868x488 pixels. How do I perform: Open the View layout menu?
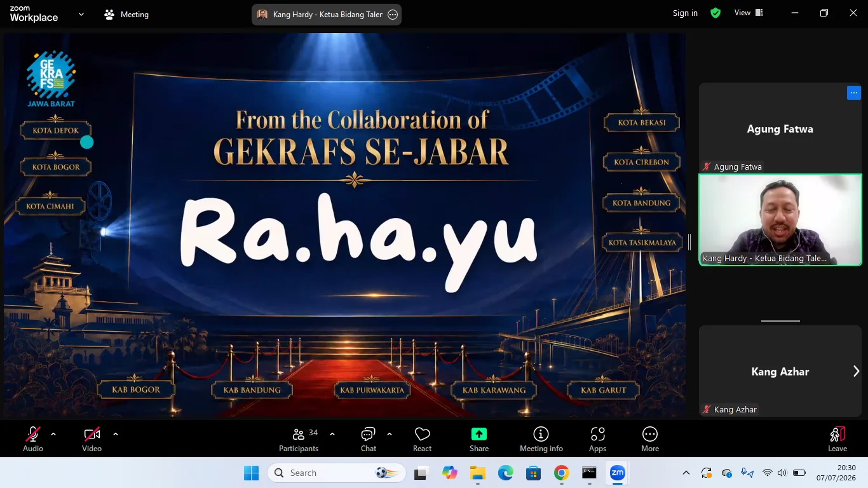point(749,13)
